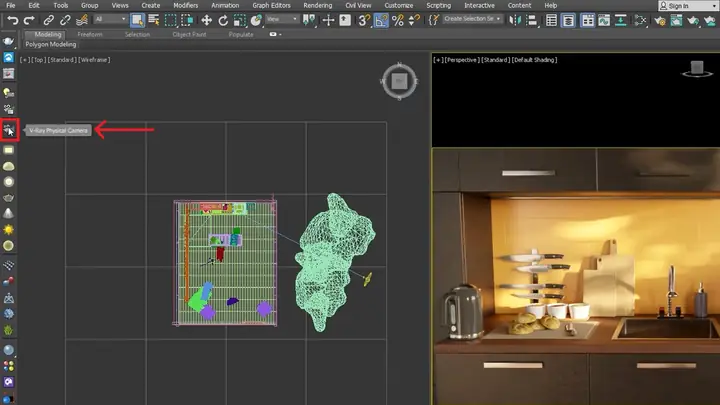Click the Use Pivot Point Center icon
This screenshot has width=720, height=405.
point(309,20)
